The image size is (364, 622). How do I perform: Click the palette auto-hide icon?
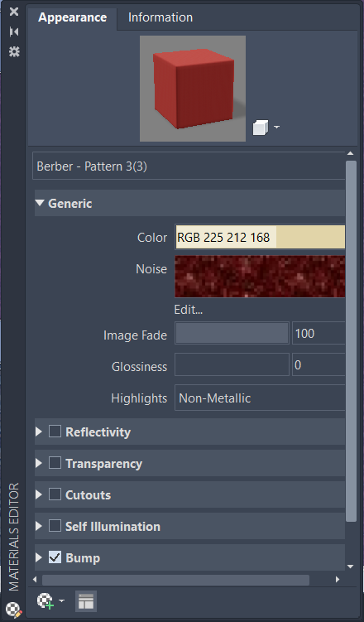coord(14,31)
